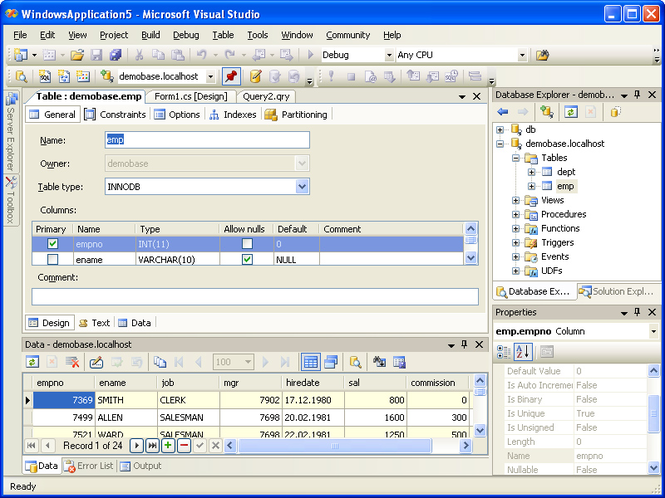The width and height of the screenshot is (665, 498).
Task: Expand the Procedures folder node
Action: (516, 215)
